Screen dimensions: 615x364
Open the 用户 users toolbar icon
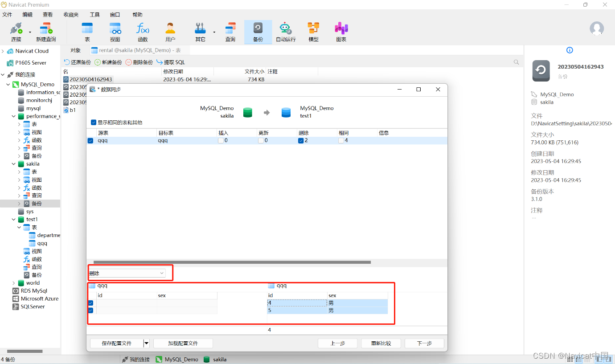pyautogui.click(x=170, y=33)
